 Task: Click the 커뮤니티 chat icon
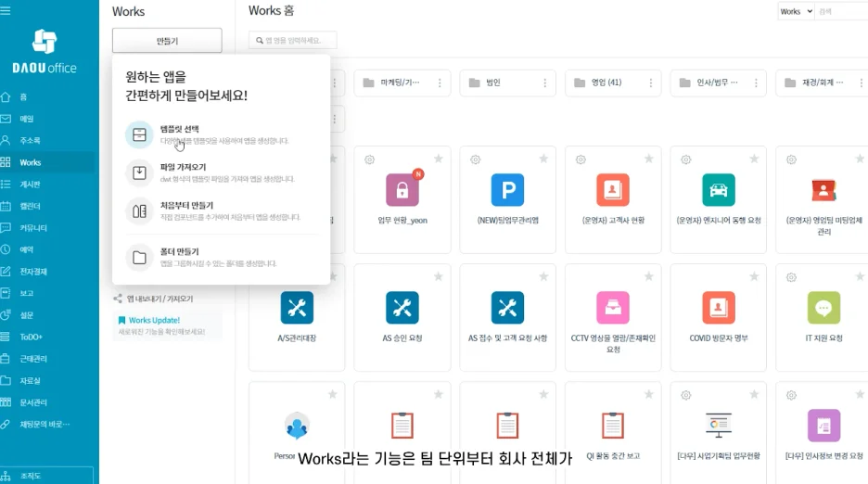pos(6,227)
